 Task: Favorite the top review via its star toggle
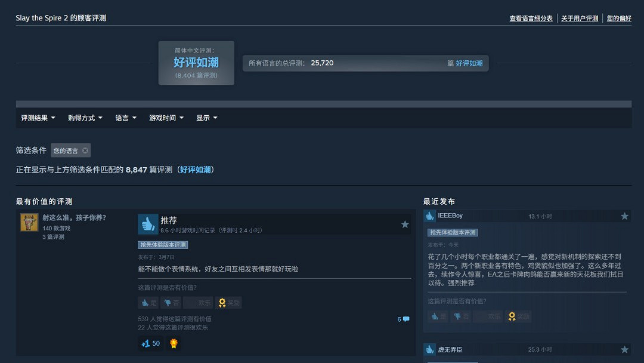coord(405,224)
